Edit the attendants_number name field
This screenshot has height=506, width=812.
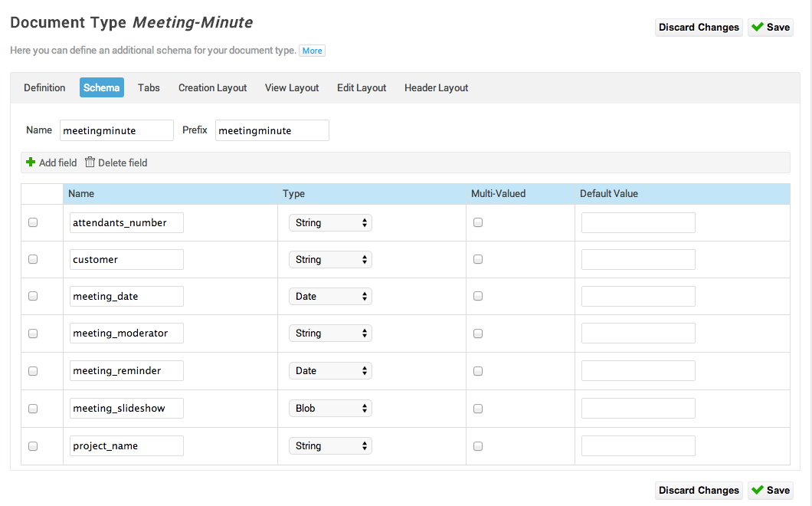point(126,222)
